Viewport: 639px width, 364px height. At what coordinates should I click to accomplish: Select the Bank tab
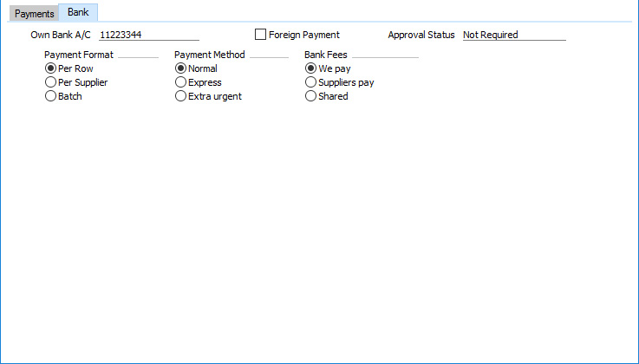[78, 12]
